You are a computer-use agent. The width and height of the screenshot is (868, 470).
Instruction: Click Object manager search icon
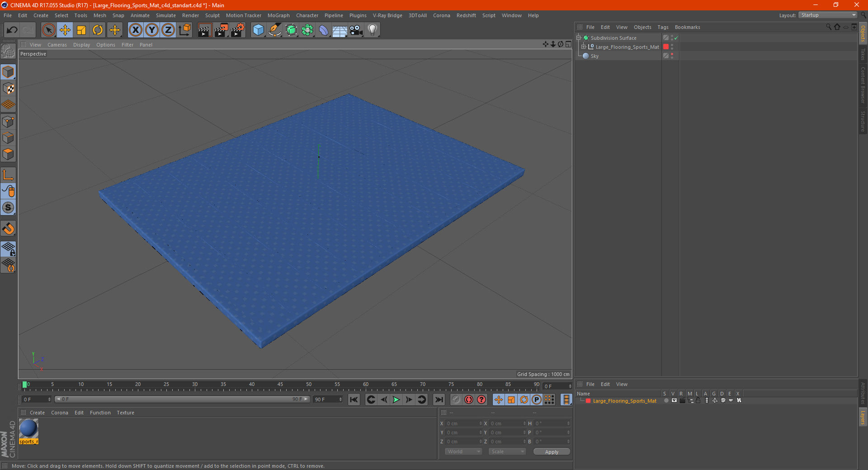tap(829, 27)
